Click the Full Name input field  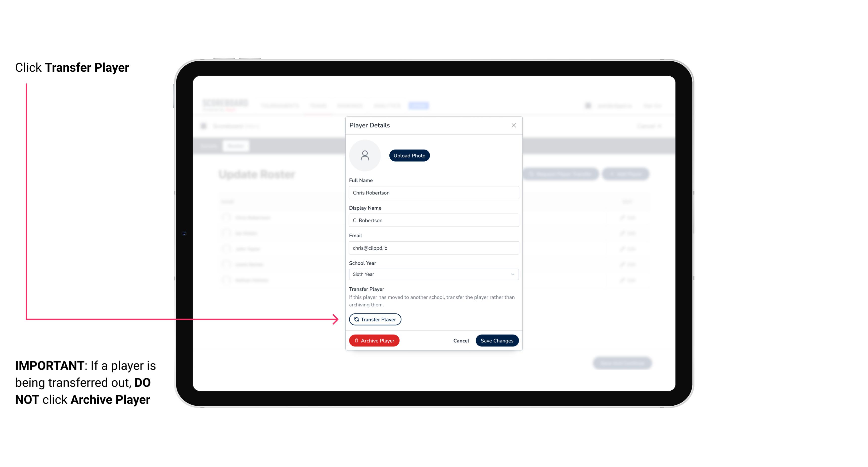click(x=433, y=192)
